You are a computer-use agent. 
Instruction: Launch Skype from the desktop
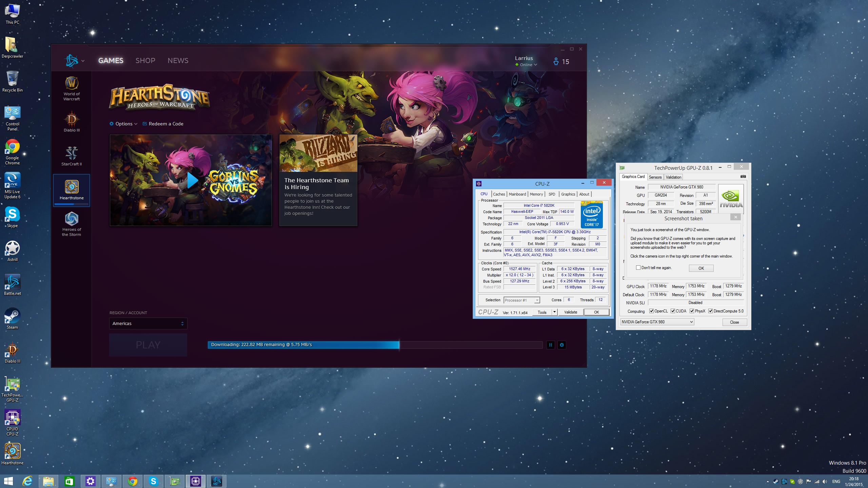pyautogui.click(x=13, y=217)
